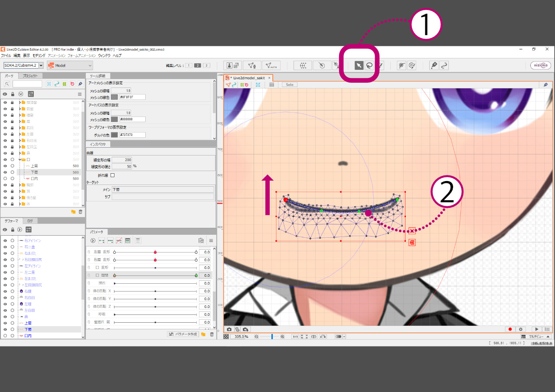Click the 1:1 zoom button

tap(295, 337)
